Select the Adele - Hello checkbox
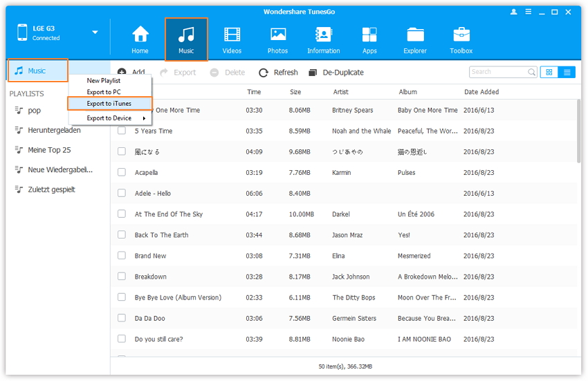Screen dimensions: 588x381 pos(122,194)
